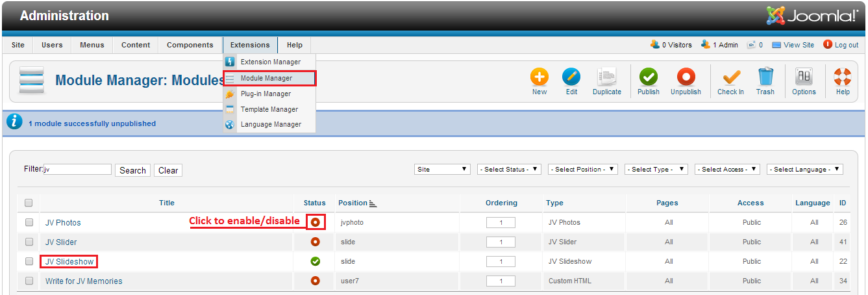Open the Help menu in menu bar
The width and height of the screenshot is (868, 295).
(x=295, y=45)
